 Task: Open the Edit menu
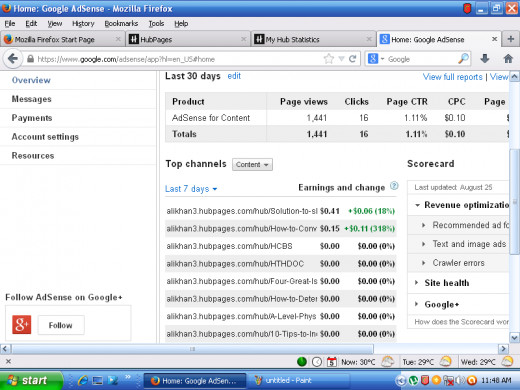31,24
